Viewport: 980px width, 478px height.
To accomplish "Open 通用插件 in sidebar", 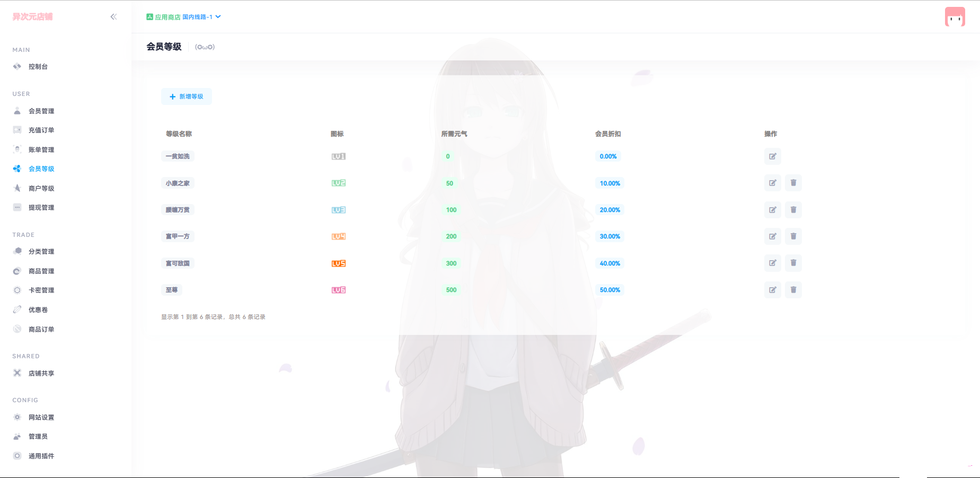I will pos(41,456).
